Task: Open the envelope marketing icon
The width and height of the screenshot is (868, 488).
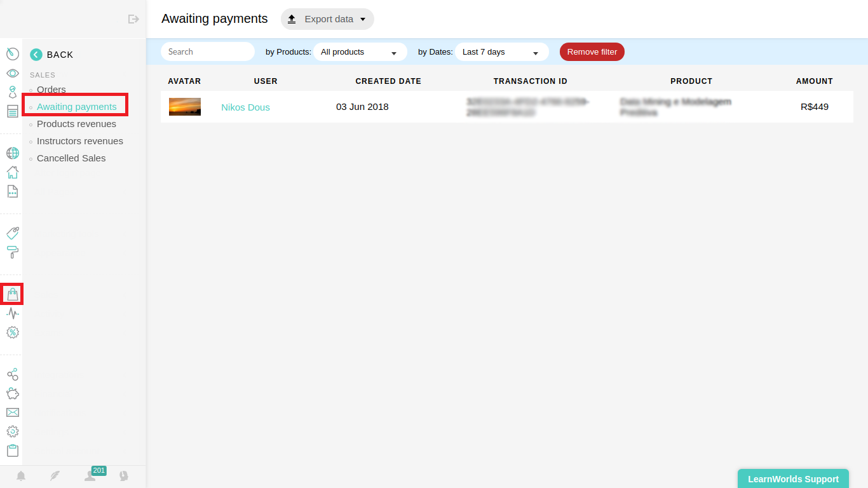Action: pyautogui.click(x=12, y=412)
